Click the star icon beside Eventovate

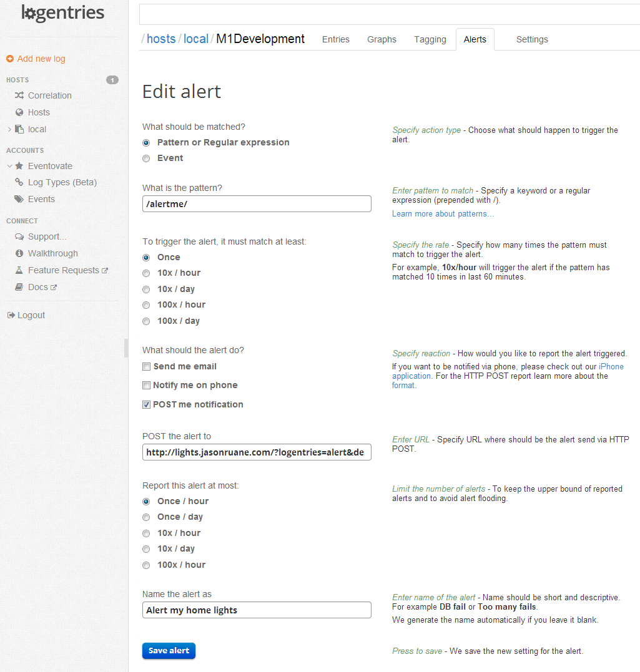pos(19,166)
